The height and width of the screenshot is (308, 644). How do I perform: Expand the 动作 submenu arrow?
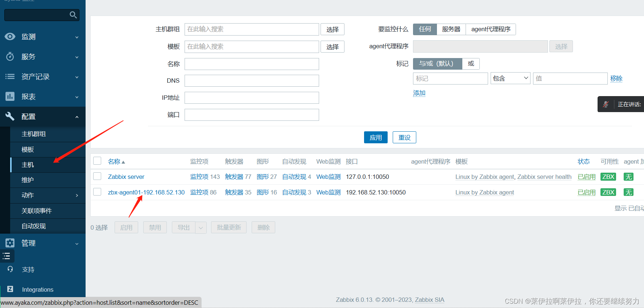pyautogui.click(x=77, y=196)
